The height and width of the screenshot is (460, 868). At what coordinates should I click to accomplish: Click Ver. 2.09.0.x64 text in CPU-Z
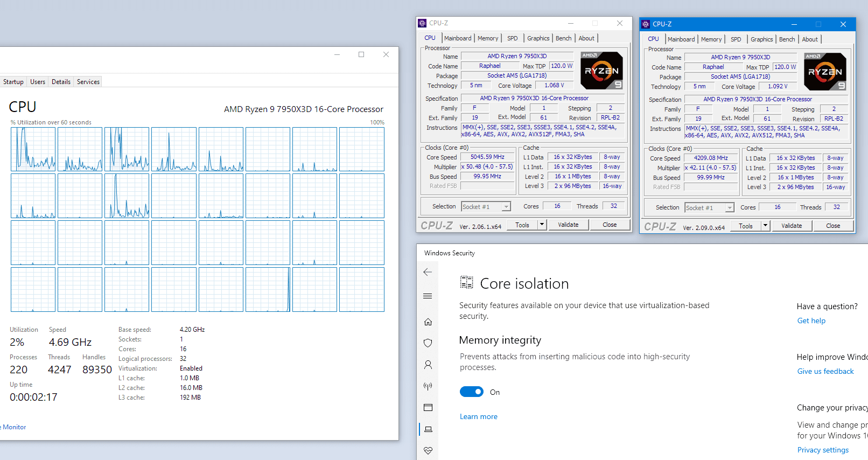coord(704,228)
